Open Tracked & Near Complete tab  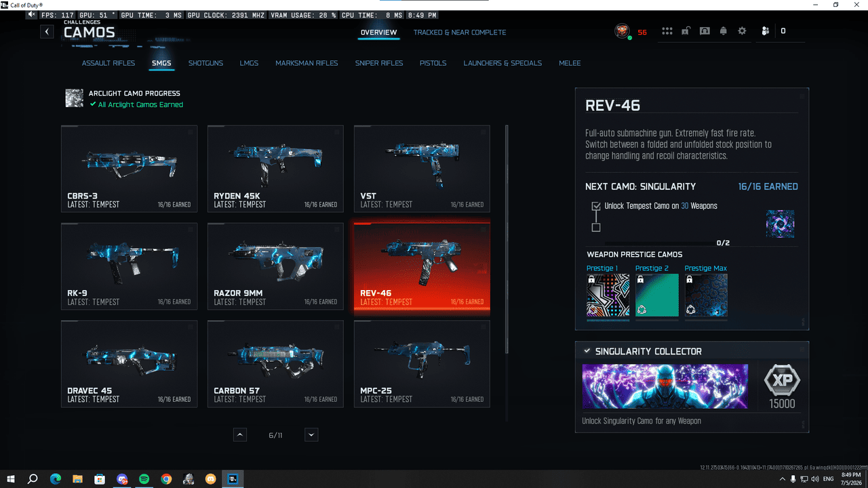[x=460, y=33]
